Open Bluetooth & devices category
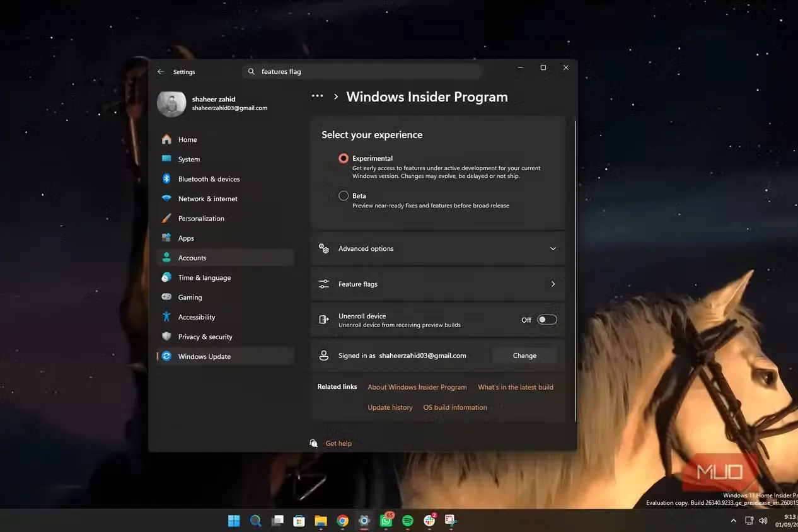 point(225,179)
